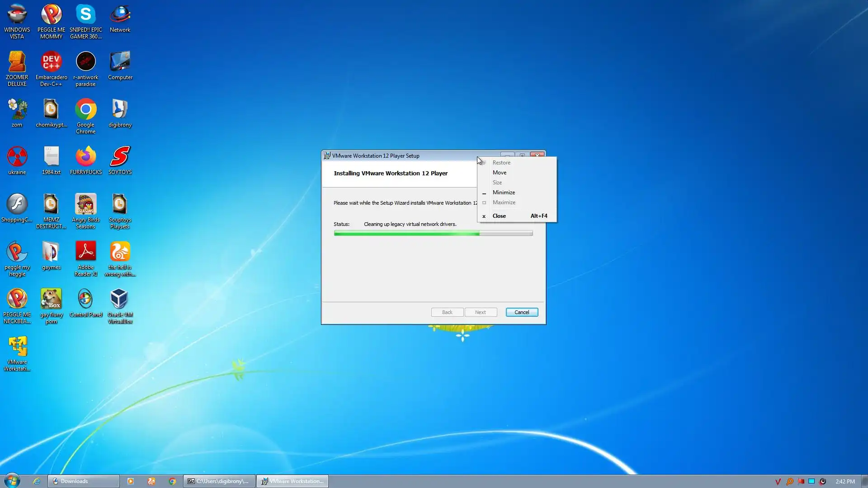Select the Control Panel desktop icon

[x=85, y=299]
